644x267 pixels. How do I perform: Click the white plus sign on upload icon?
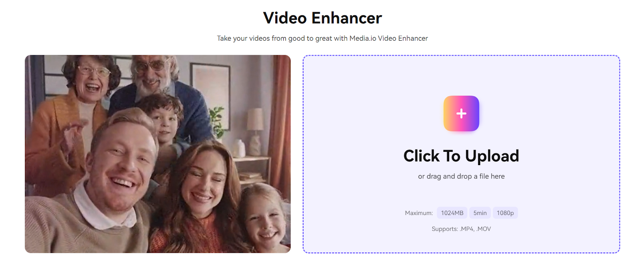(x=461, y=114)
